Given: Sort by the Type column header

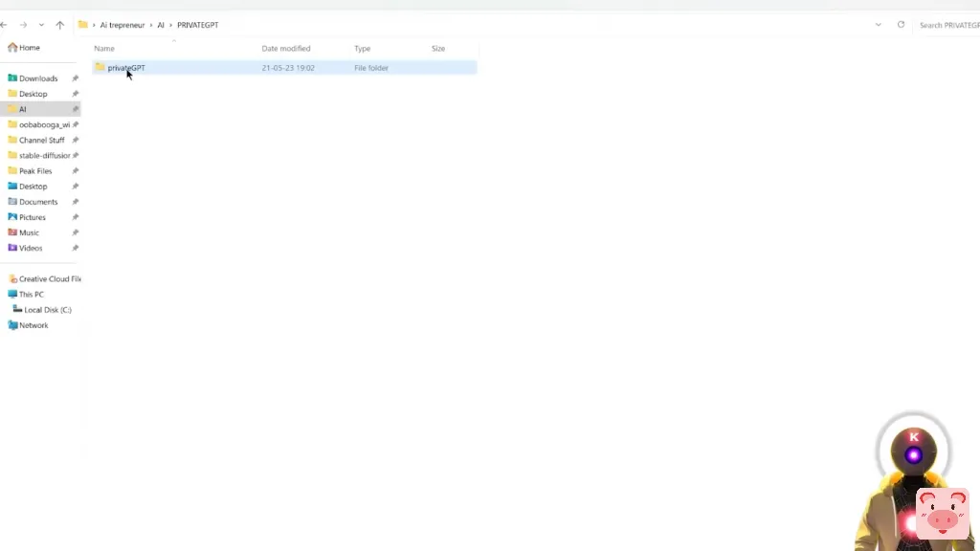Looking at the screenshot, I should (x=363, y=48).
